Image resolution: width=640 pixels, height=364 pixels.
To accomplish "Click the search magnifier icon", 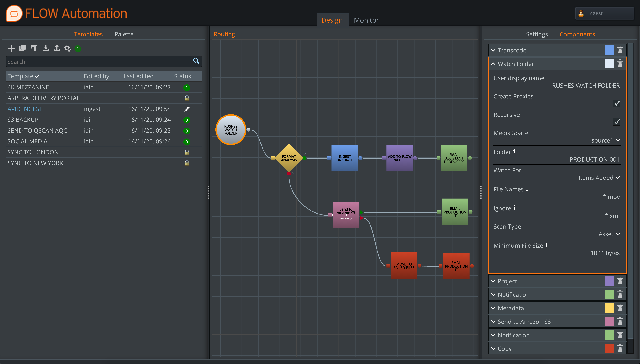I will 196,61.
